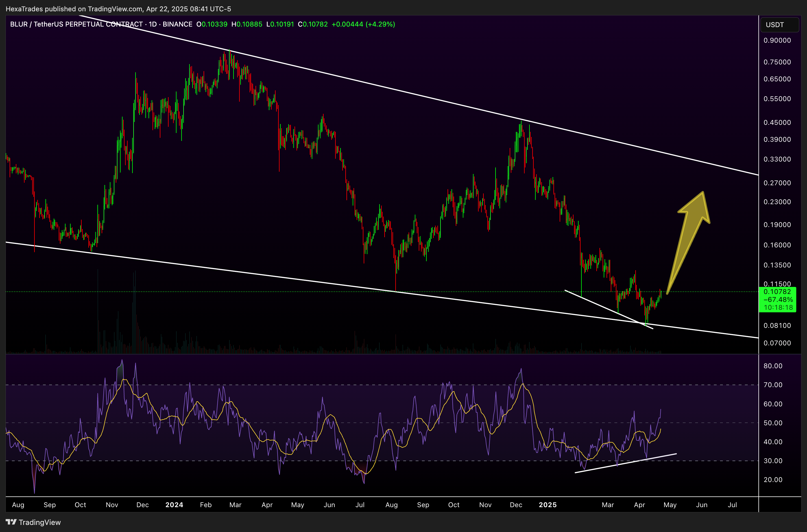Click the 0.27000 price axis label
This screenshot has height=532, width=807.
pyautogui.click(x=777, y=183)
